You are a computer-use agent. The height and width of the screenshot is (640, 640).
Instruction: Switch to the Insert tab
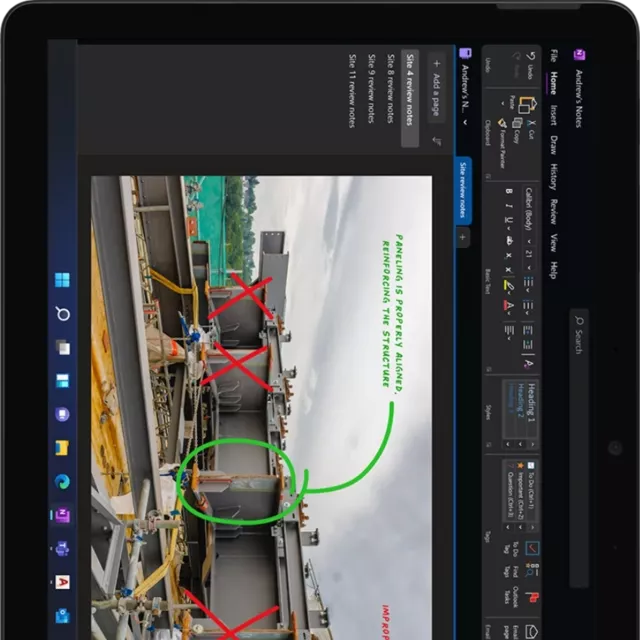pyautogui.click(x=554, y=115)
